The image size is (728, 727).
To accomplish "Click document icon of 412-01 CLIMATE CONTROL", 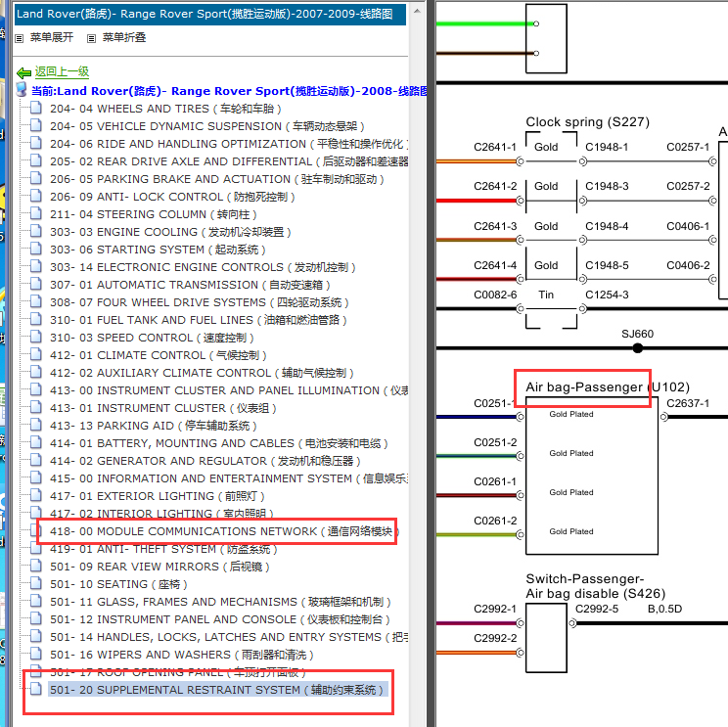I will click(x=36, y=355).
